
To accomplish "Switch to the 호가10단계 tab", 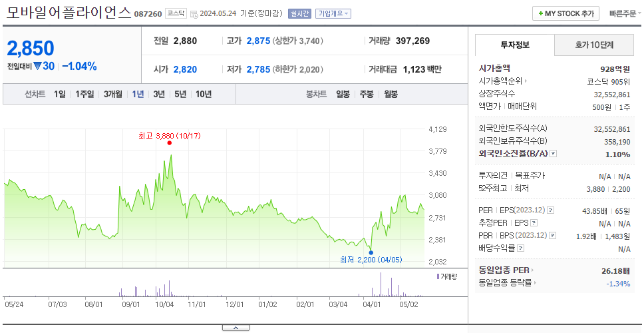I will click(x=594, y=45).
